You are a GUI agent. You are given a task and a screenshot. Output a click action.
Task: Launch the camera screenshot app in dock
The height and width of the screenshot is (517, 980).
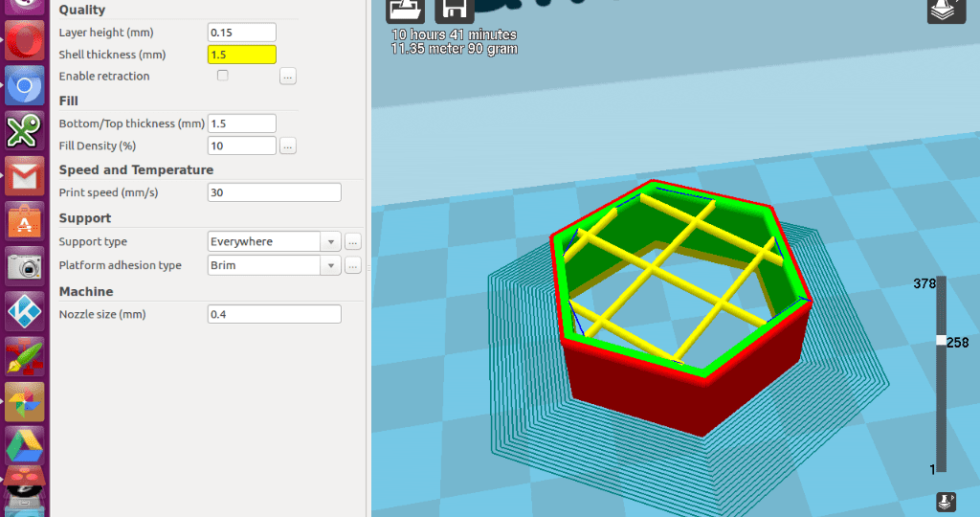tap(25, 266)
